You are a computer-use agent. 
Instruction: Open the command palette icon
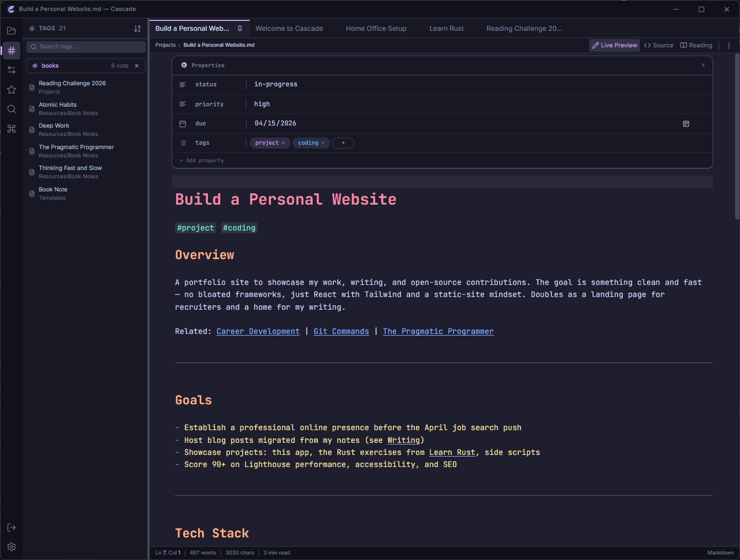point(12,128)
